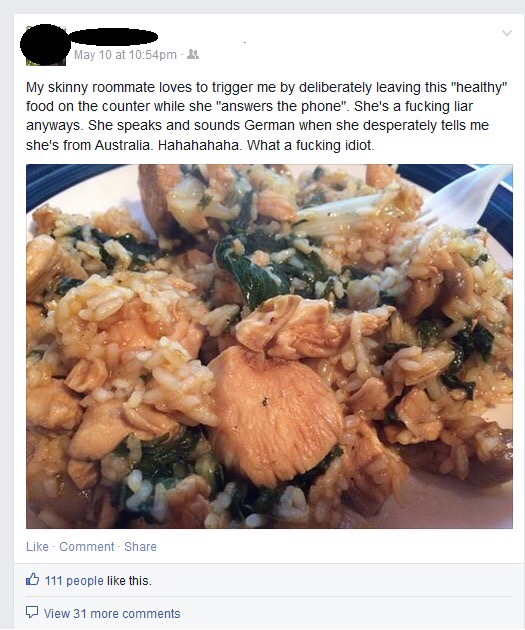Open the post options chevron dropdown
Screen dimensions: 525x630
pos(507,33)
